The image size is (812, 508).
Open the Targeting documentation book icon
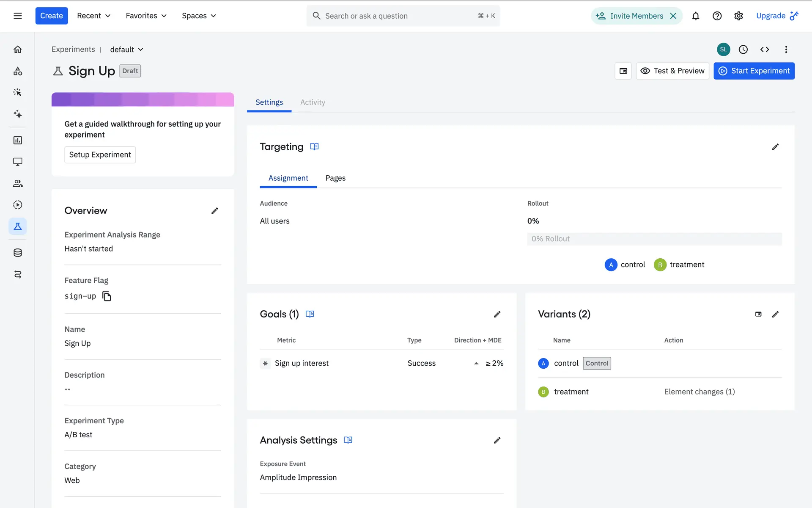314,146
